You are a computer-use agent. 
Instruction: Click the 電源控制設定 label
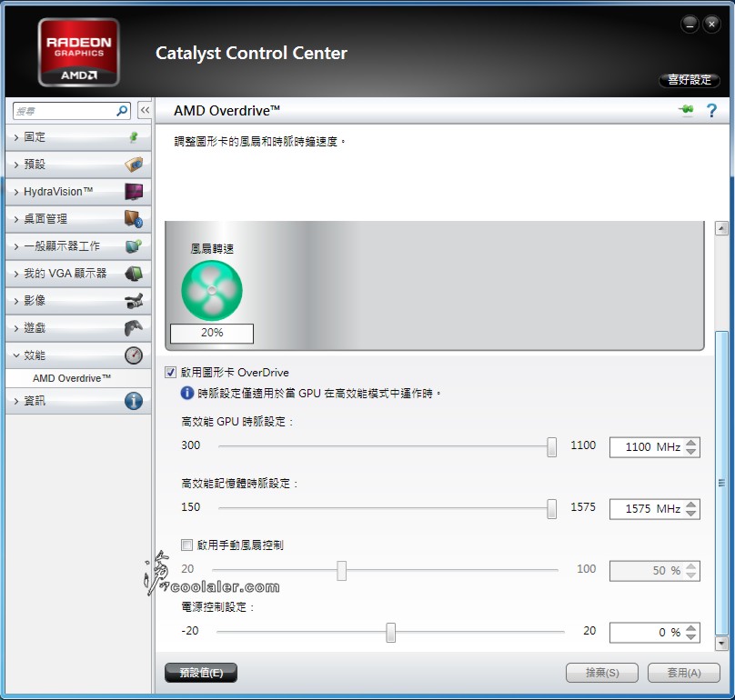pos(218,607)
